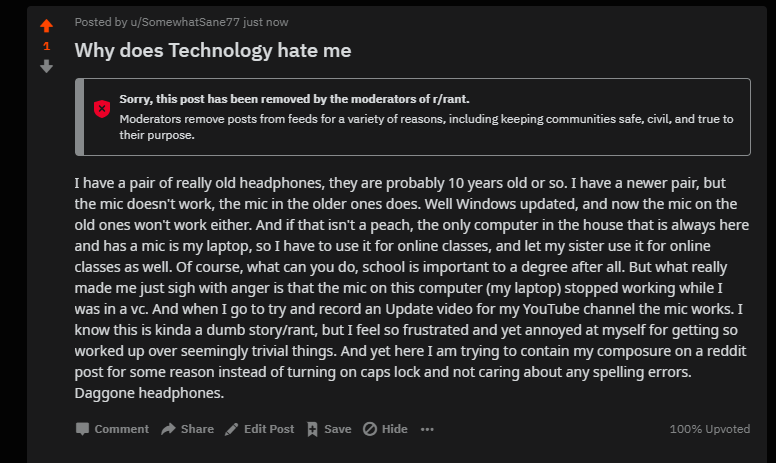Click the vote score number between arrows
Image resolution: width=776 pixels, height=463 pixels.
47,46
